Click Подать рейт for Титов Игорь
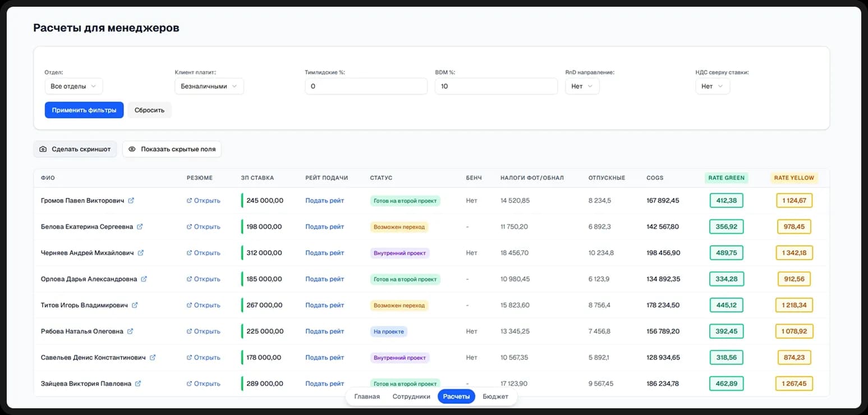This screenshot has height=415, width=868. (325, 305)
